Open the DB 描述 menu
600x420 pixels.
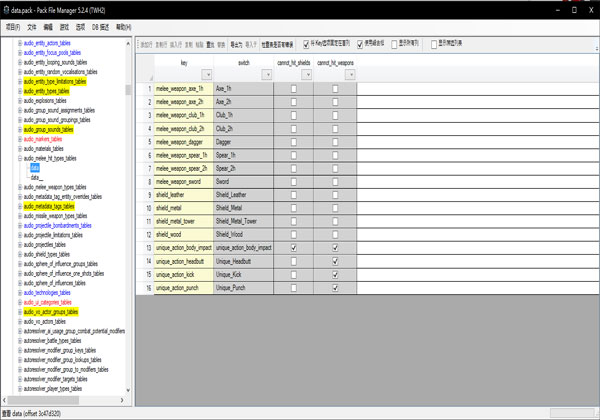[101, 27]
